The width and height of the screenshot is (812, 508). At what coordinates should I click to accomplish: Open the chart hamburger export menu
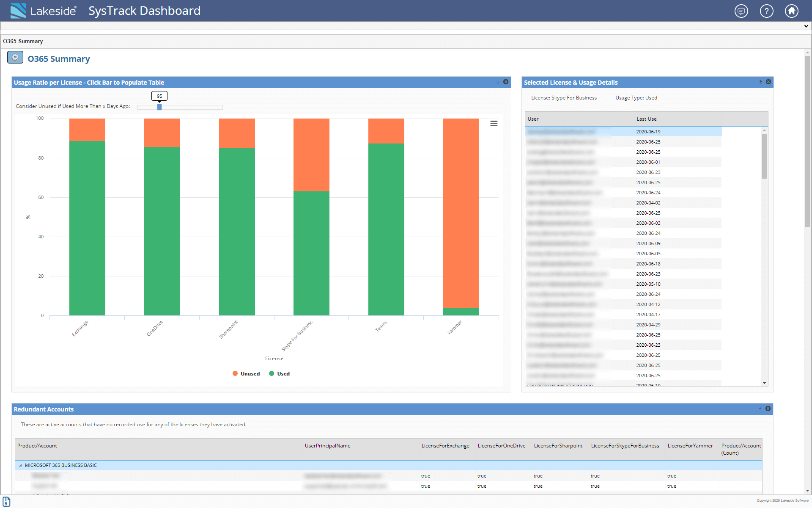494,123
